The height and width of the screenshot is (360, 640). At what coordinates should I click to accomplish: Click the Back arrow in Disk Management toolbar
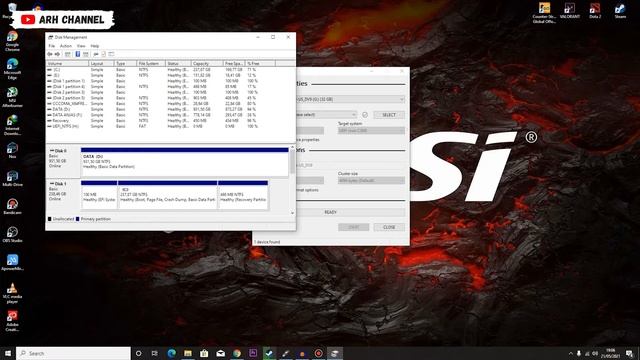click(50, 54)
